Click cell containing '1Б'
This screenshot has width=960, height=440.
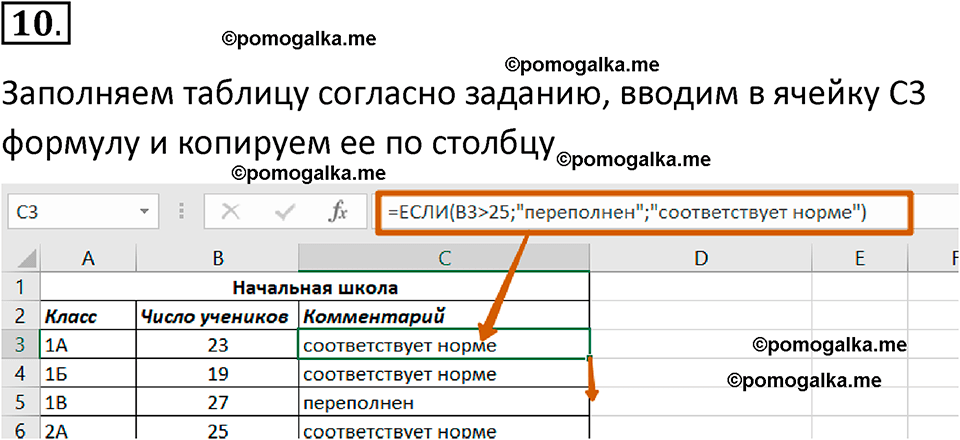(88, 373)
